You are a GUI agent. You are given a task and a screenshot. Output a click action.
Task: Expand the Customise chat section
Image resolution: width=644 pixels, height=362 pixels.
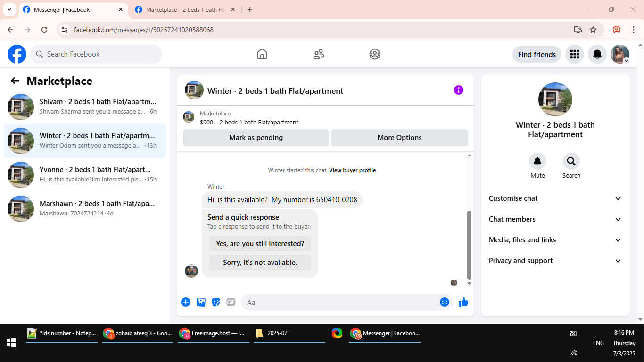[555, 198]
